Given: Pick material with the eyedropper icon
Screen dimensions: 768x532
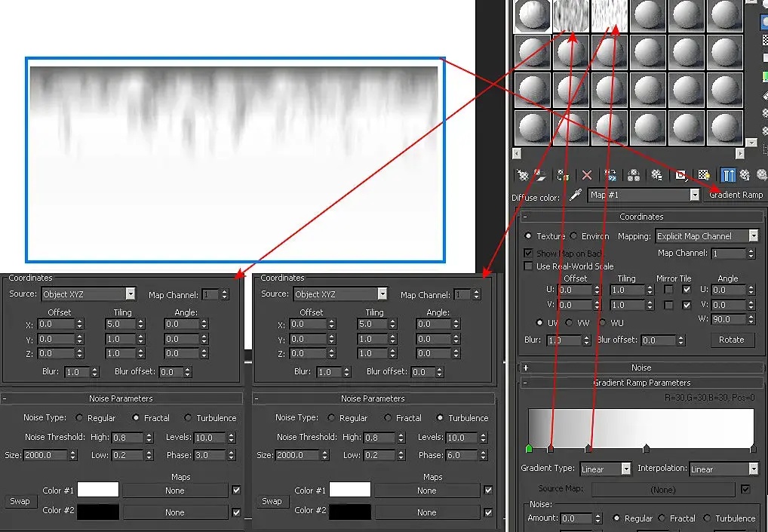Looking at the screenshot, I should click(x=576, y=195).
